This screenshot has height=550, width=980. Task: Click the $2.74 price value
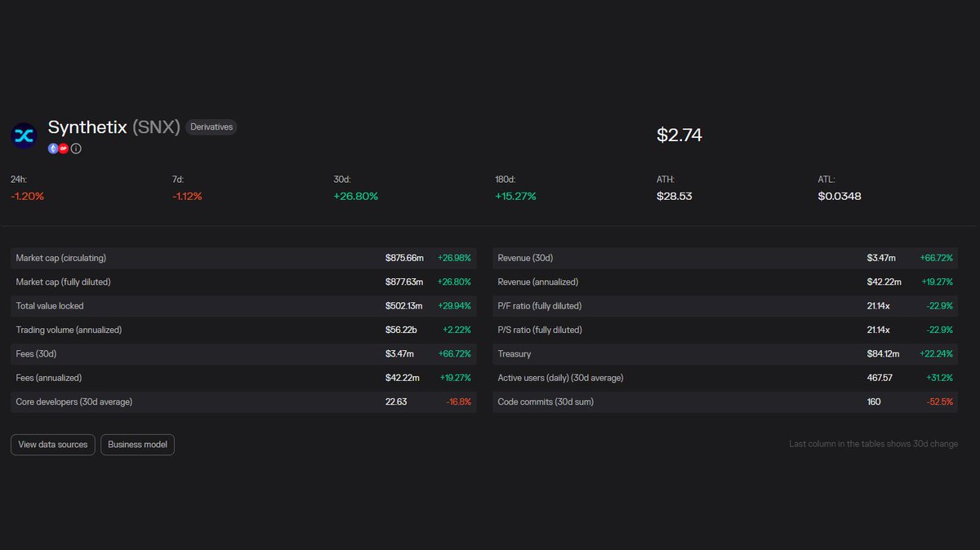click(679, 135)
